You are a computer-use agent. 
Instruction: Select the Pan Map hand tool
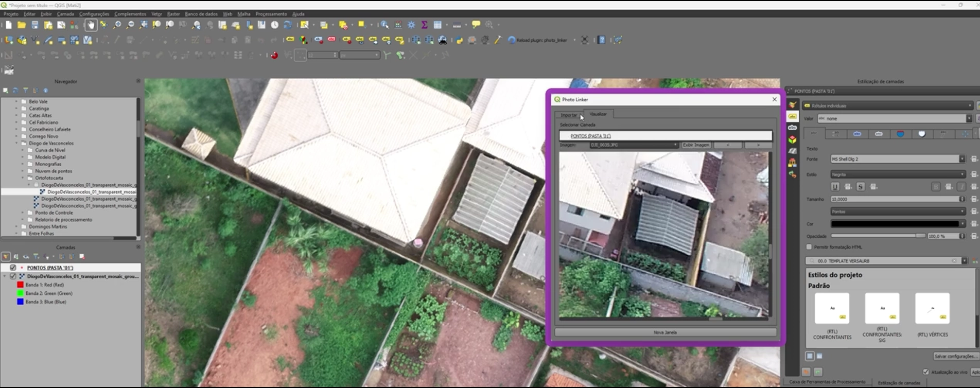(x=91, y=25)
